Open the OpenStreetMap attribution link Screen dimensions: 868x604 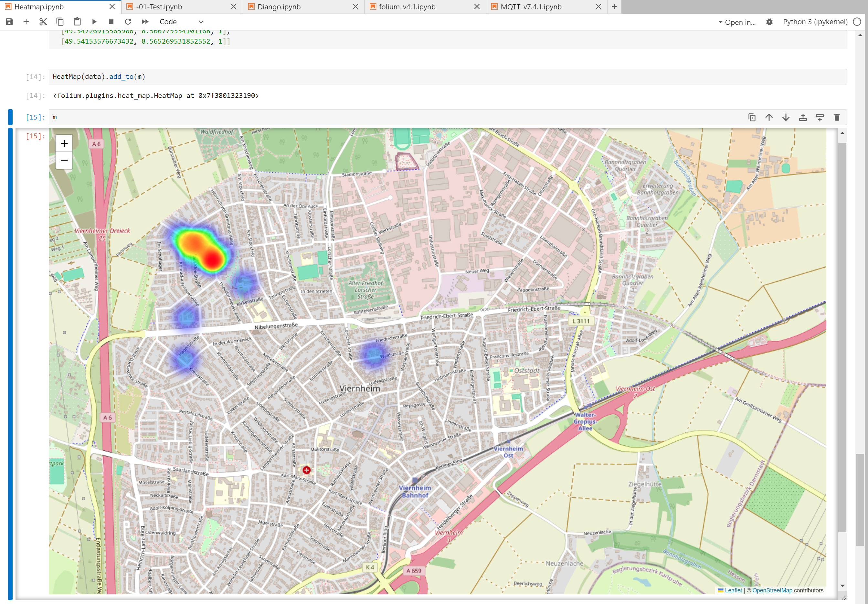pos(772,590)
